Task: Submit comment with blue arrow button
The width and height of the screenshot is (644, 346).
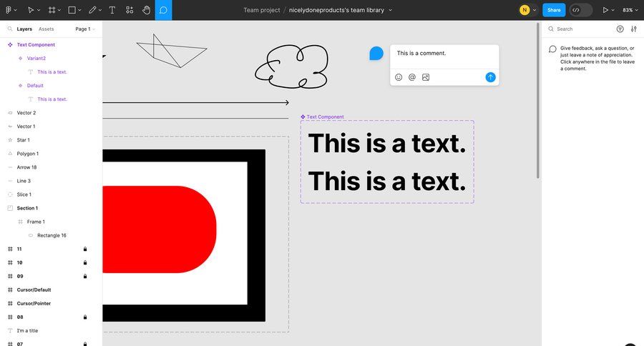Action: (x=490, y=77)
